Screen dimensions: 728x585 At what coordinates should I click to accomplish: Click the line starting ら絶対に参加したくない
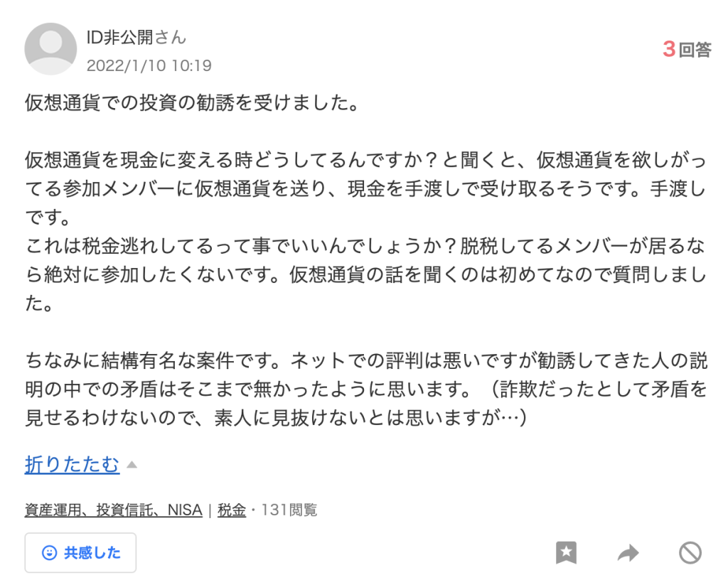pyautogui.click(x=366, y=274)
